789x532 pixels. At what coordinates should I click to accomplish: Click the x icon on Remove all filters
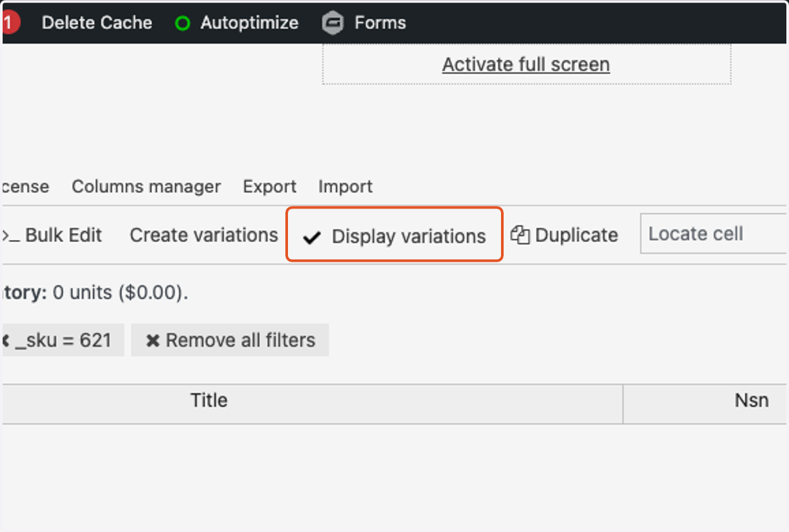coord(153,341)
